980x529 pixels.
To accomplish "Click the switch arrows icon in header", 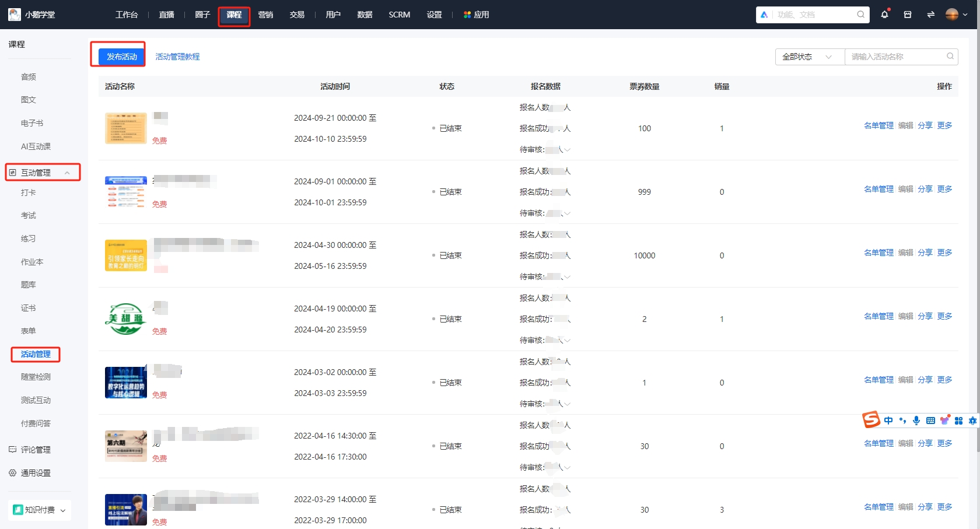I will [930, 15].
